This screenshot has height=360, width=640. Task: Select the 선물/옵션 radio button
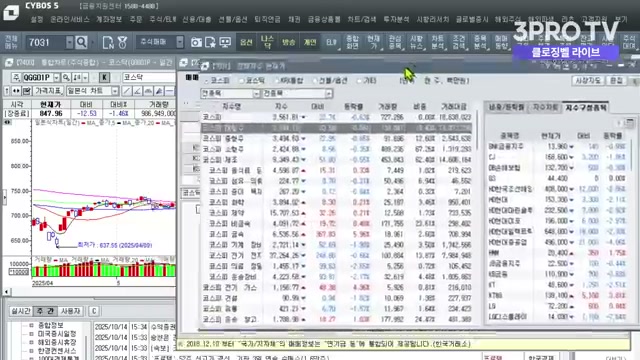[x=315, y=81]
